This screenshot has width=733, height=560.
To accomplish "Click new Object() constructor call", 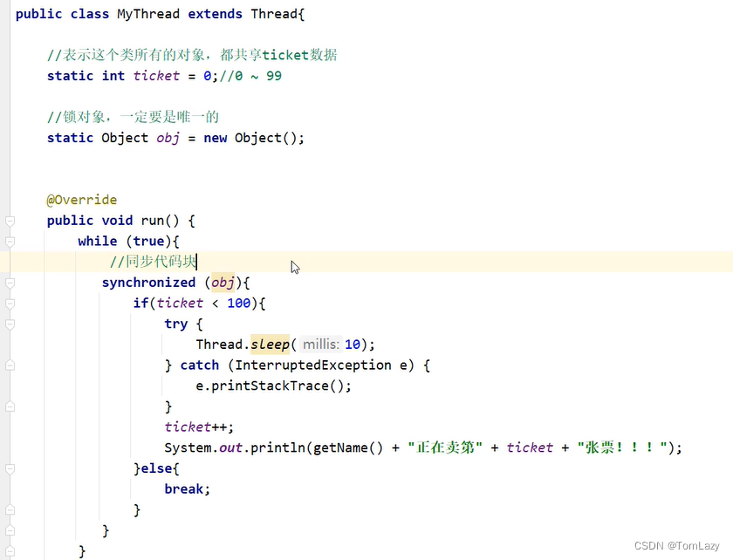I will coord(250,139).
